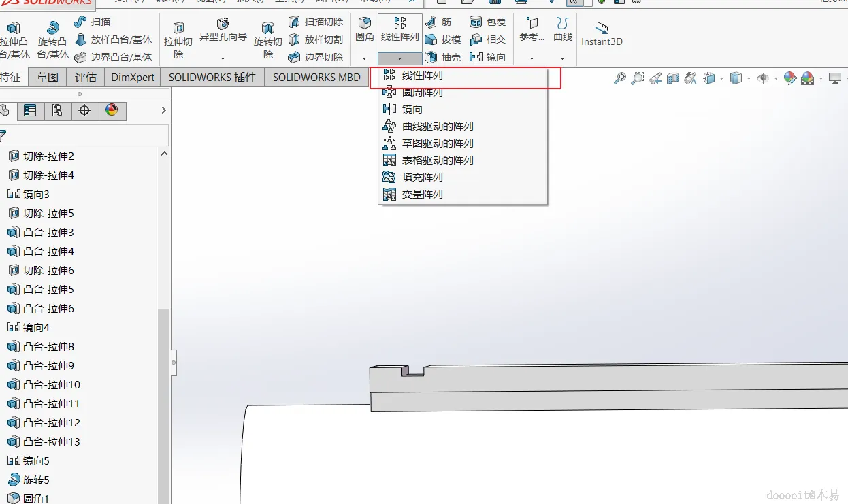Viewport: 848px width, 504px height.
Task: Expand the 参考 dropdown arrow
Action: click(532, 58)
